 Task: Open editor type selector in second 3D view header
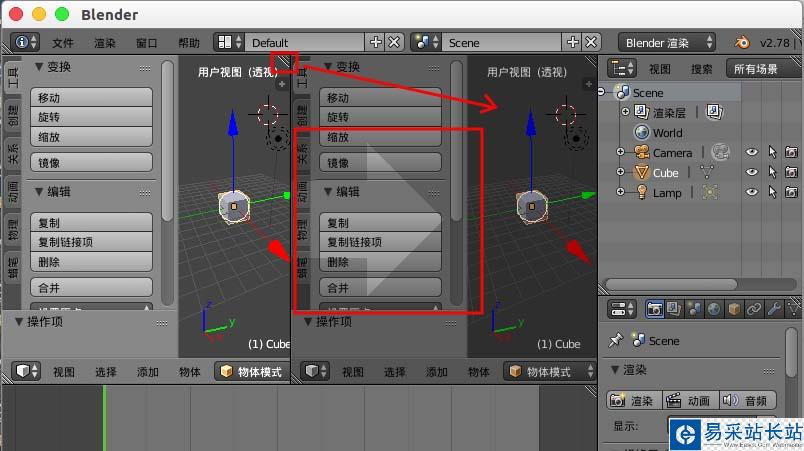pyautogui.click(x=314, y=371)
